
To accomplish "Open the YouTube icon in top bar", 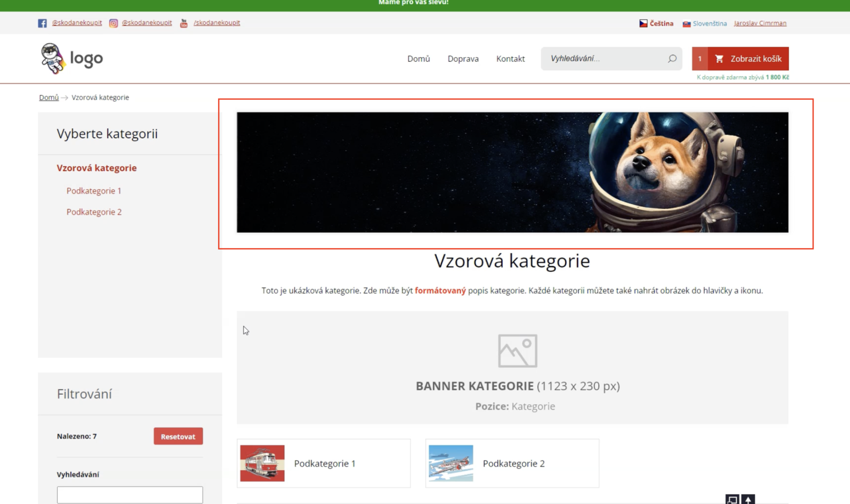I will coord(184,23).
